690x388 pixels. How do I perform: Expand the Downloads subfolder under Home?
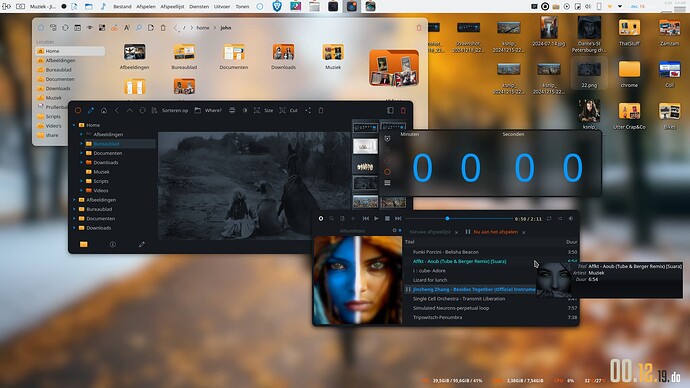[x=81, y=163]
